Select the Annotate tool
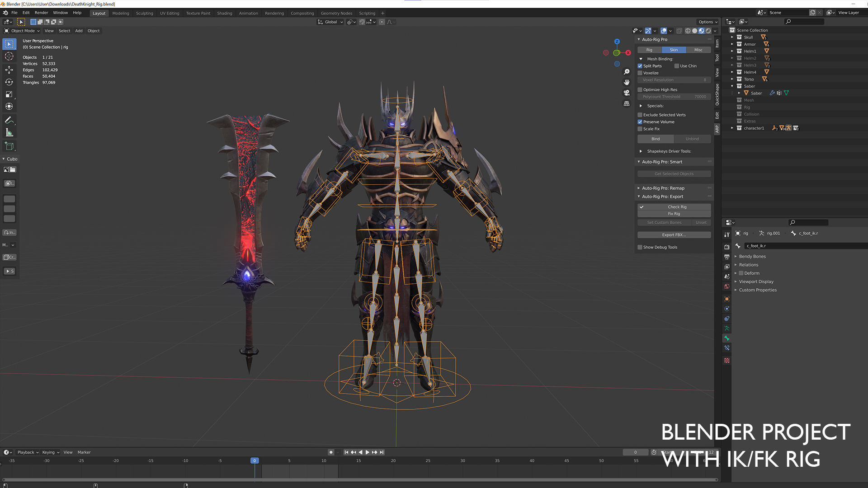The width and height of the screenshot is (868, 488). [9, 120]
